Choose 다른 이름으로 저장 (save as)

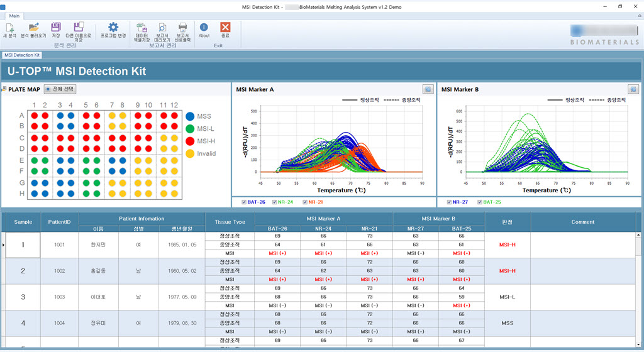pyautogui.click(x=78, y=30)
